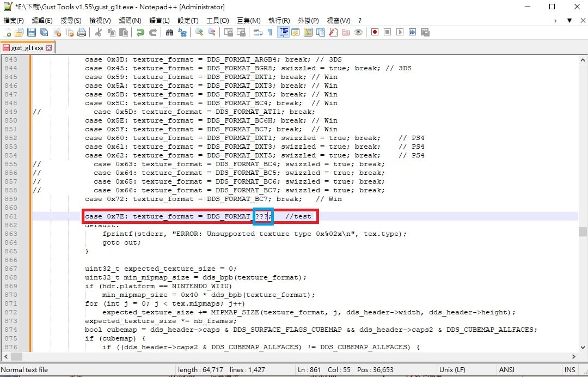Open the tab list dropdown arrow
This screenshot has height=377, width=588.
tap(569, 21)
